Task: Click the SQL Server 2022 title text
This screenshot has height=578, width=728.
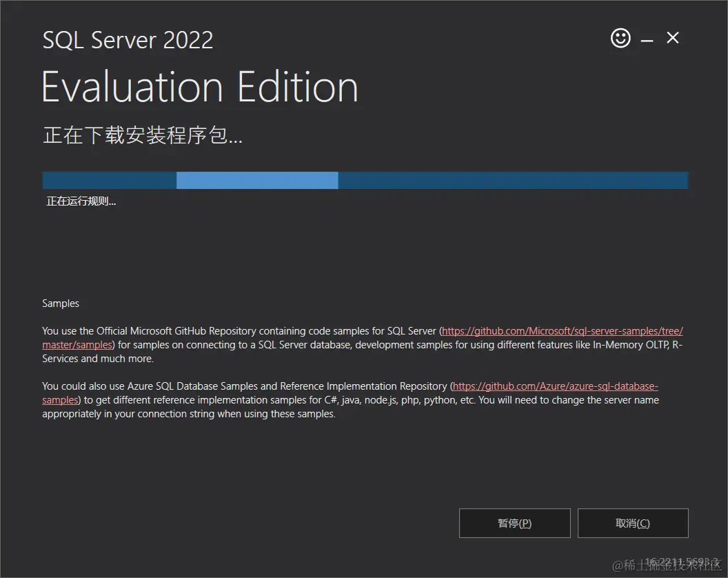Action: pyautogui.click(x=128, y=40)
